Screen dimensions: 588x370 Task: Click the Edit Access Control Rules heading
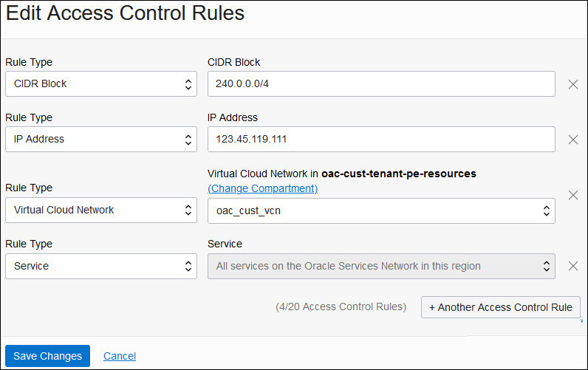click(x=126, y=13)
